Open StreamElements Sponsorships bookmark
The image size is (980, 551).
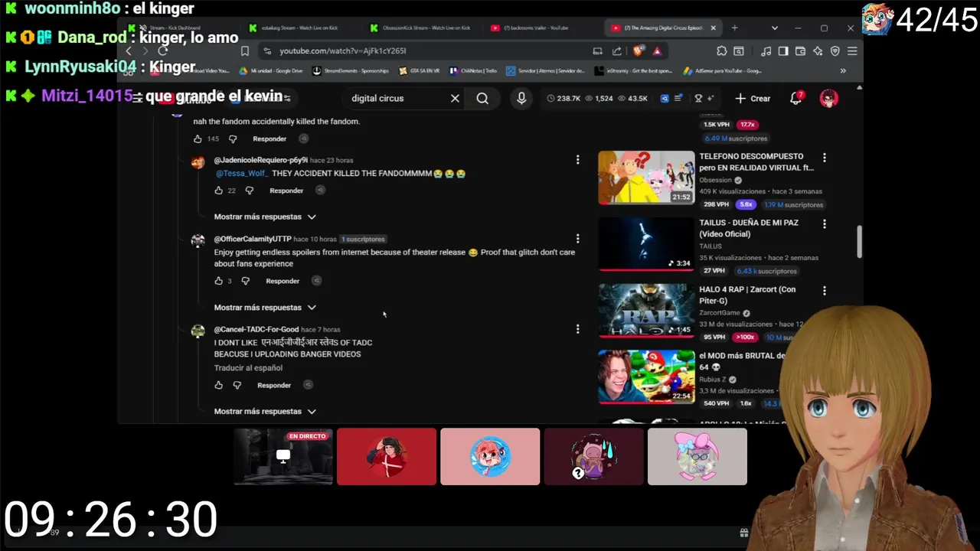pos(351,71)
